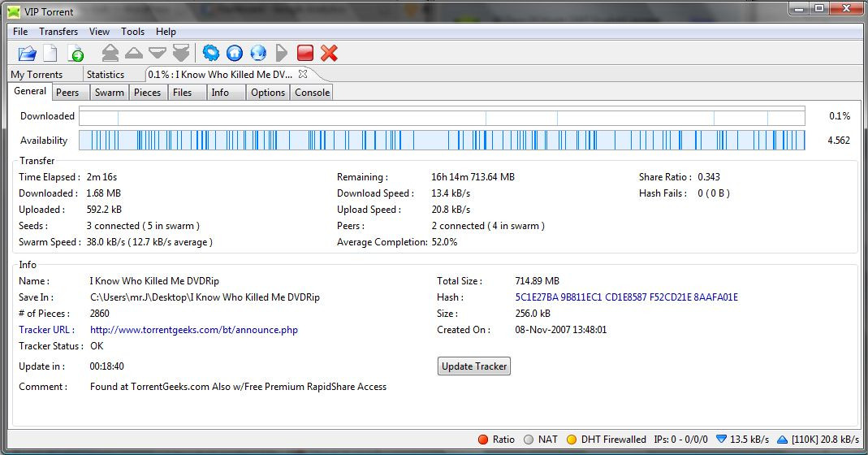Click the availability value 4.562
The width and height of the screenshot is (868, 455).
(839, 141)
